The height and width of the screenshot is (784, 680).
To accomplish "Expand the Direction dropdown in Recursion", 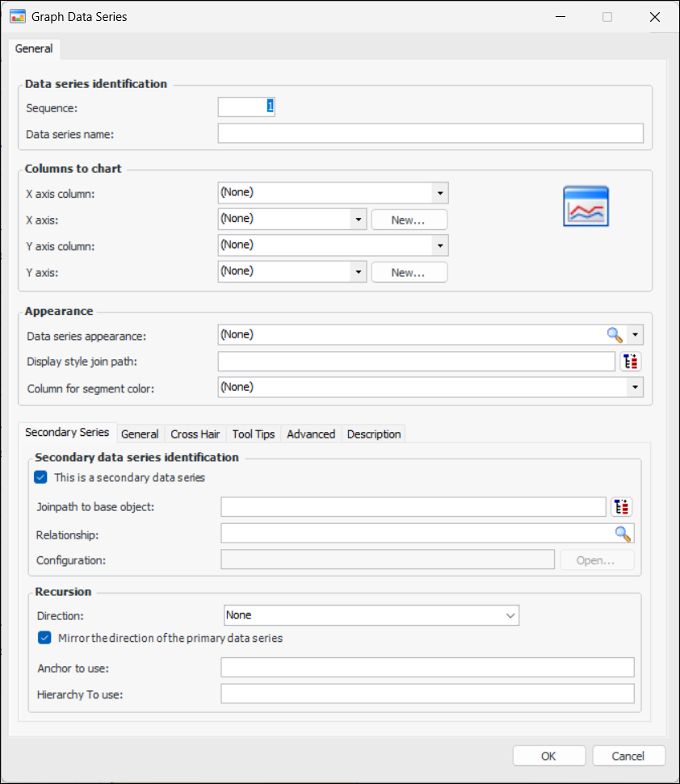I will (510, 615).
